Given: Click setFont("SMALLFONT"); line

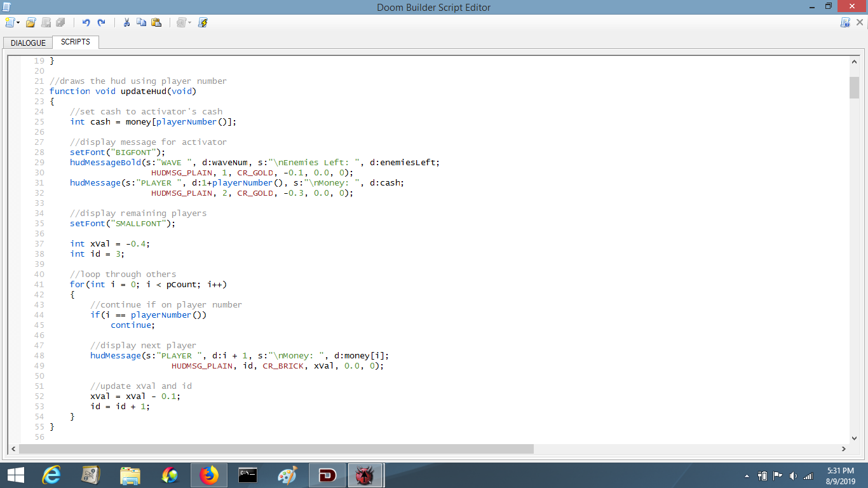Looking at the screenshot, I should pos(123,223).
